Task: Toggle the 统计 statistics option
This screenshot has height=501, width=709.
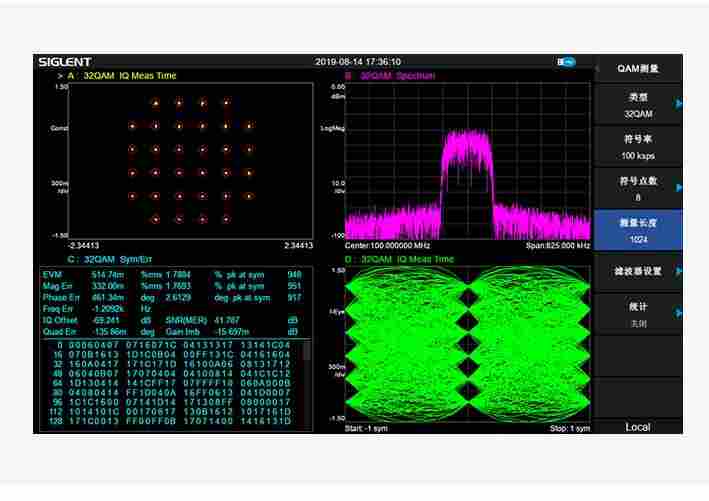Action: [637, 315]
